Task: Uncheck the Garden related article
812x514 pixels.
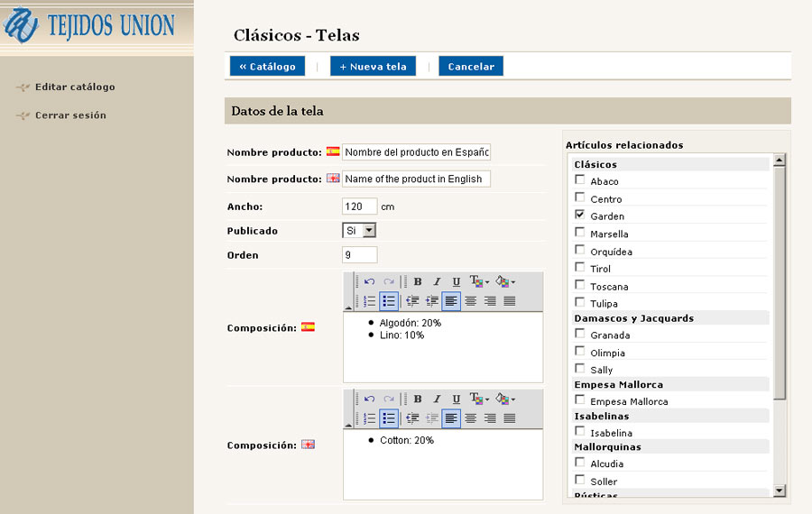Action: [580, 215]
